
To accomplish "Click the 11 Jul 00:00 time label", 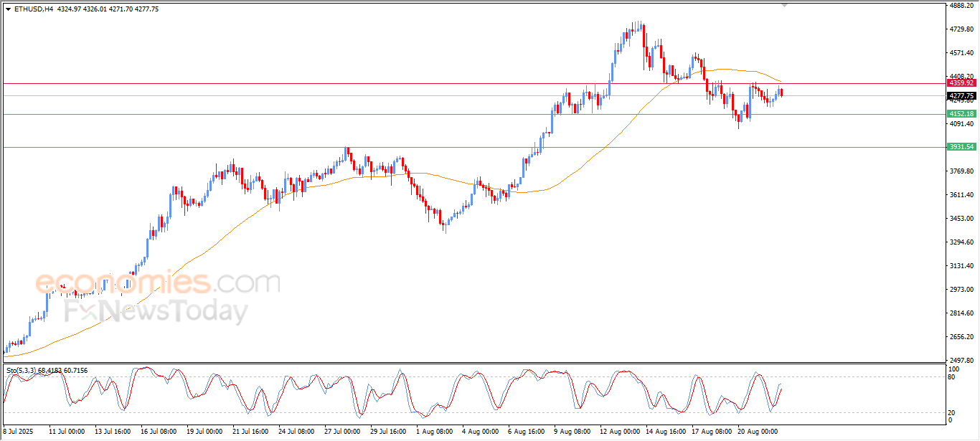I will pyautogui.click(x=66, y=432).
